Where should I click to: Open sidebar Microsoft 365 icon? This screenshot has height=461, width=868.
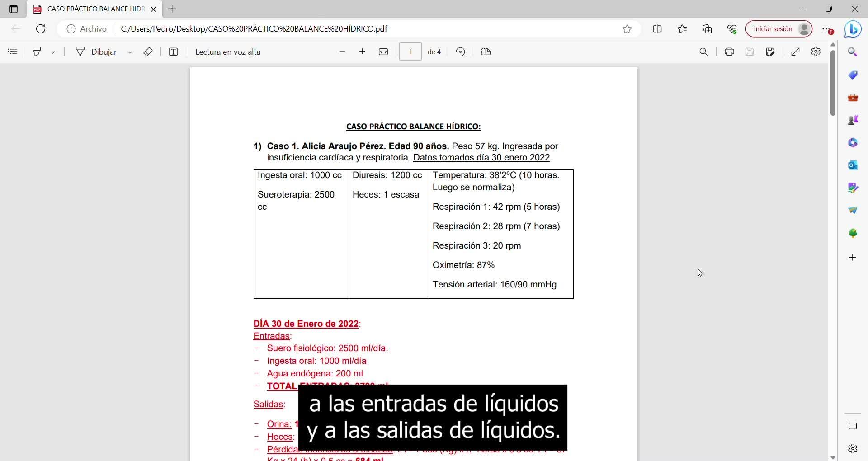point(853,142)
